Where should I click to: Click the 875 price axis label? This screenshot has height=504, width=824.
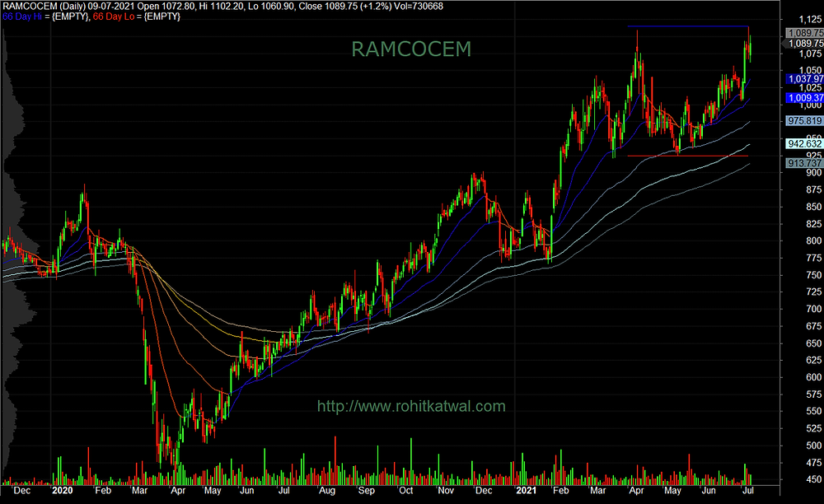(x=813, y=190)
